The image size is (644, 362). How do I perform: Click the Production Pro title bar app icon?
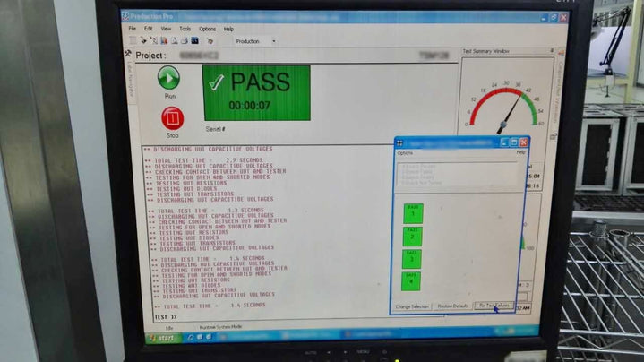[x=125, y=16]
